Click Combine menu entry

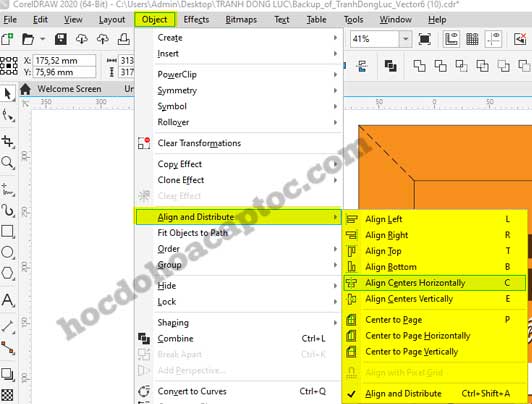(239, 339)
